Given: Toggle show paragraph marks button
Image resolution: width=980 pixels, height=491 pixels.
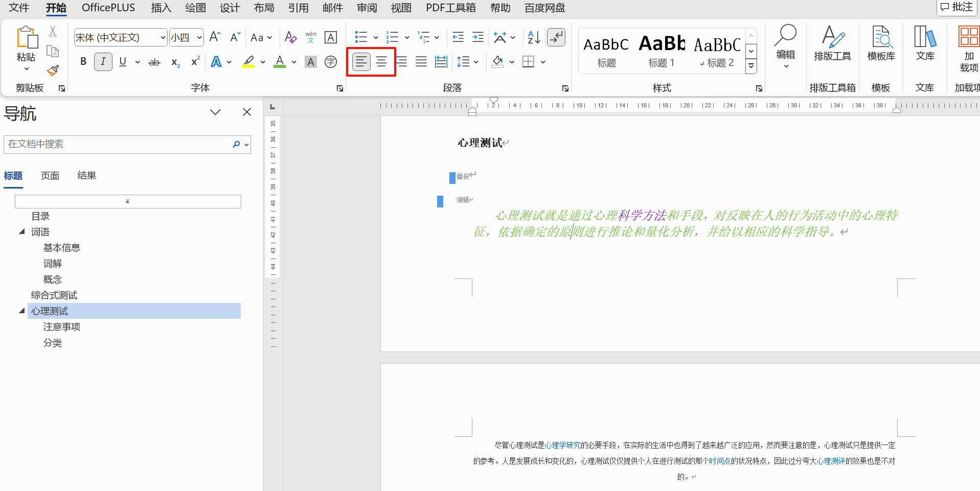Looking at the screenshot, I should click(556, 37).
